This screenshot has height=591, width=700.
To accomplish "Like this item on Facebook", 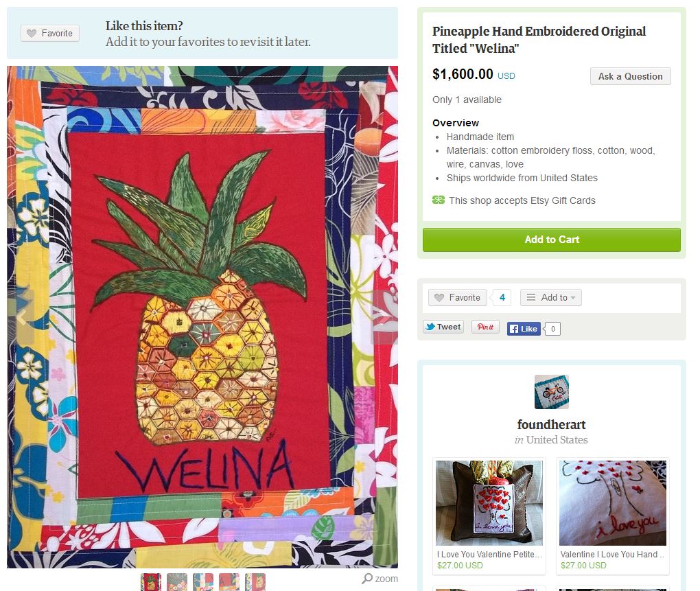I will tap(524, 329).
